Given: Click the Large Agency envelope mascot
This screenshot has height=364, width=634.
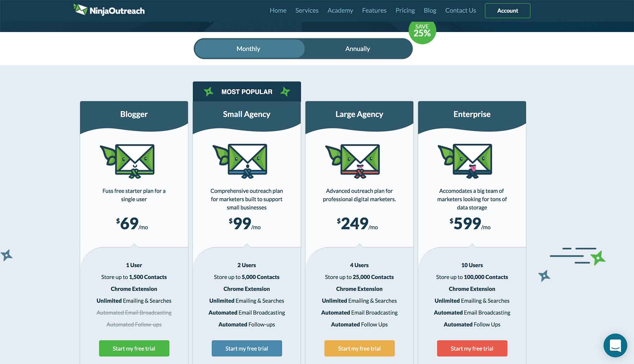Looking at the screenshot, I should [x=353, y=161].
